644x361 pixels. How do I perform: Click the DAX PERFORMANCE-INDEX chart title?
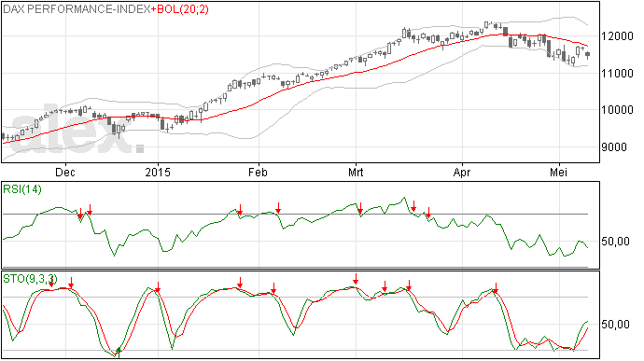(77, 9)
